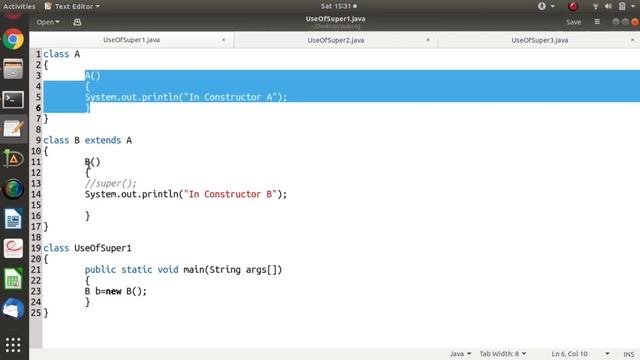Click the text 'class A' on line 1
Screen dimensions: 640x360
point(62,54)
